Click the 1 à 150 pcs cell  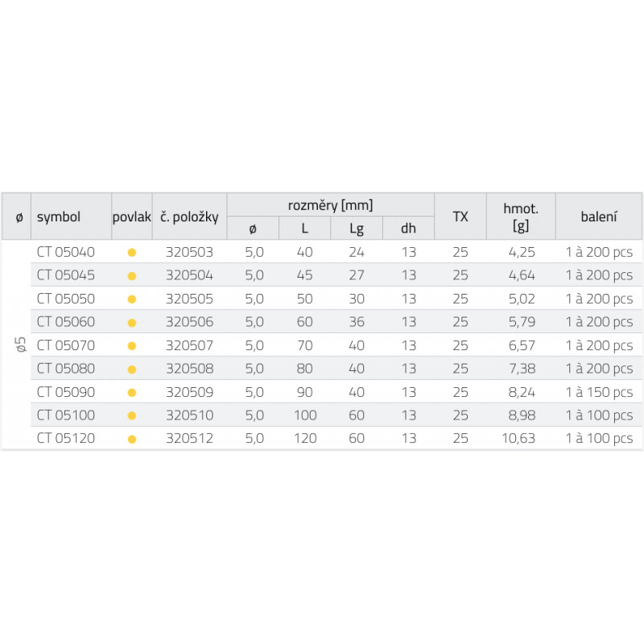599,393
